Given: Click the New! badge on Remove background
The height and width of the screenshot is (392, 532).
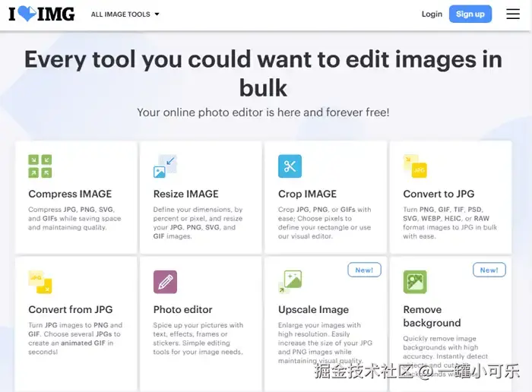Looking at the screenshot, I should [x=489, y=270].
